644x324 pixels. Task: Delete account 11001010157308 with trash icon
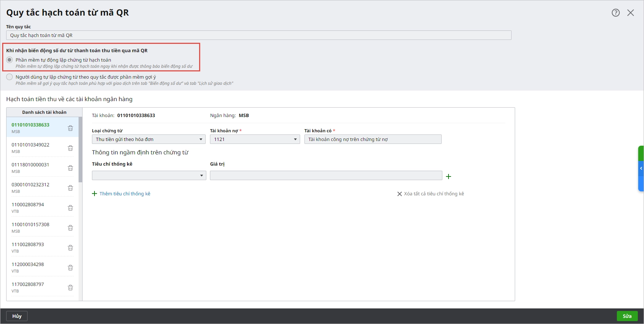click(x=70, y=228)
